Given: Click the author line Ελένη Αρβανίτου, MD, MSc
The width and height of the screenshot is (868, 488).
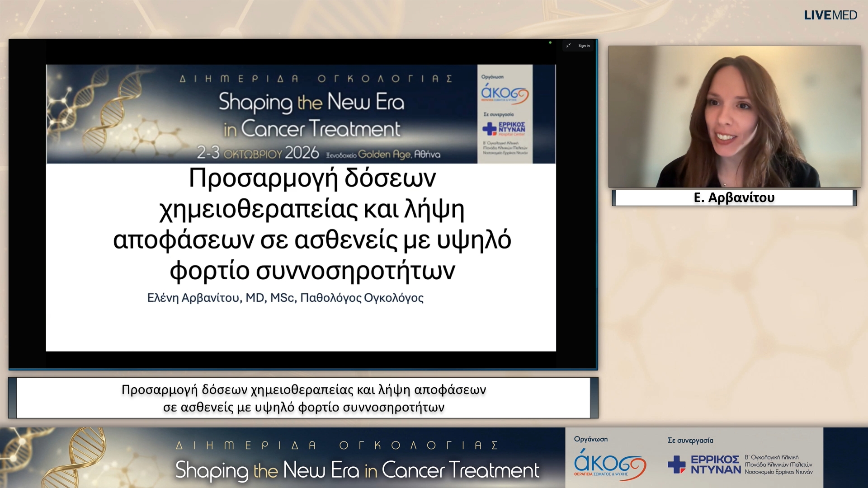Looking at the screenshot, I should (x=285, y=298).
